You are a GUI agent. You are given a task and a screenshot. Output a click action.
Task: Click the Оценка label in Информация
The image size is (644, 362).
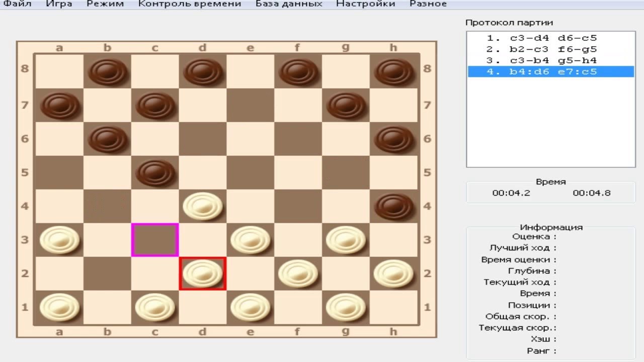[534, 236]
